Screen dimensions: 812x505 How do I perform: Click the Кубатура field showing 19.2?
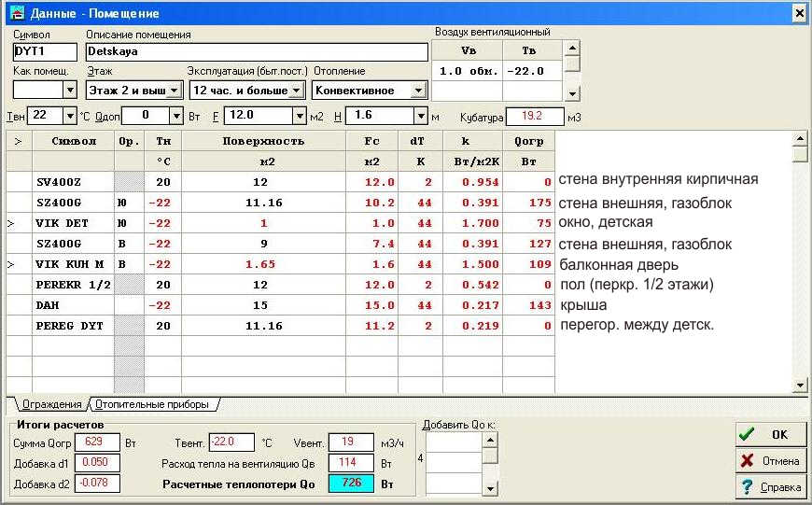pos(535,116)
